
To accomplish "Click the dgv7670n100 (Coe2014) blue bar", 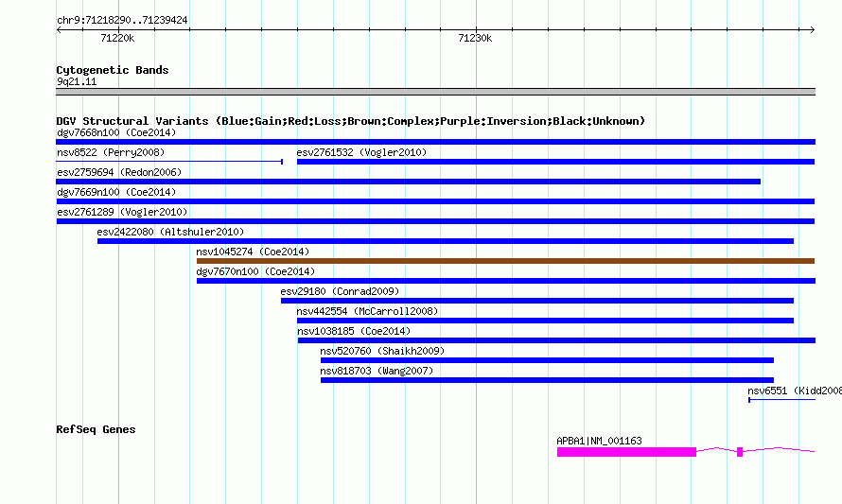I will coord(506,281).
